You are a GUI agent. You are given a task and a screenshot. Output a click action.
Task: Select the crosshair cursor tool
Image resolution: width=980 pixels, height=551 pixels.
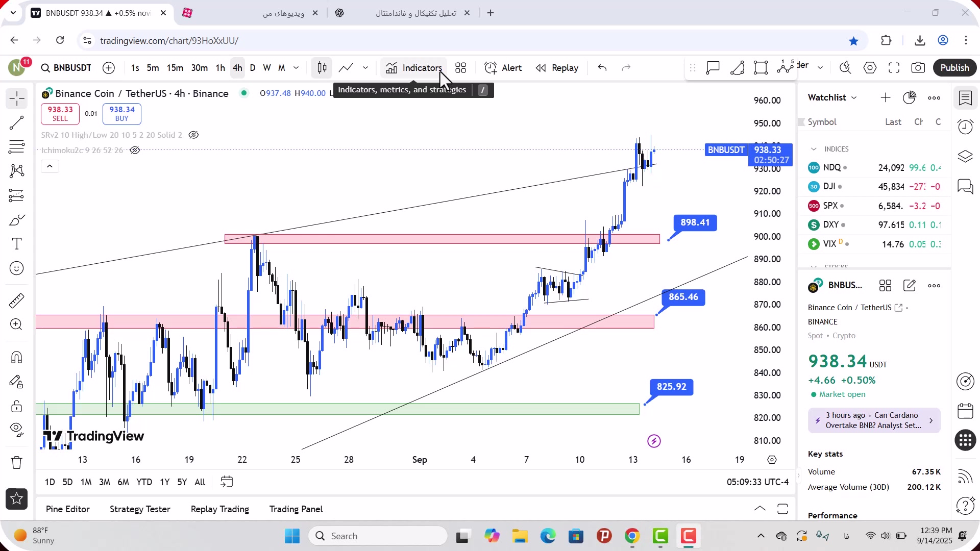coord(17,98)
